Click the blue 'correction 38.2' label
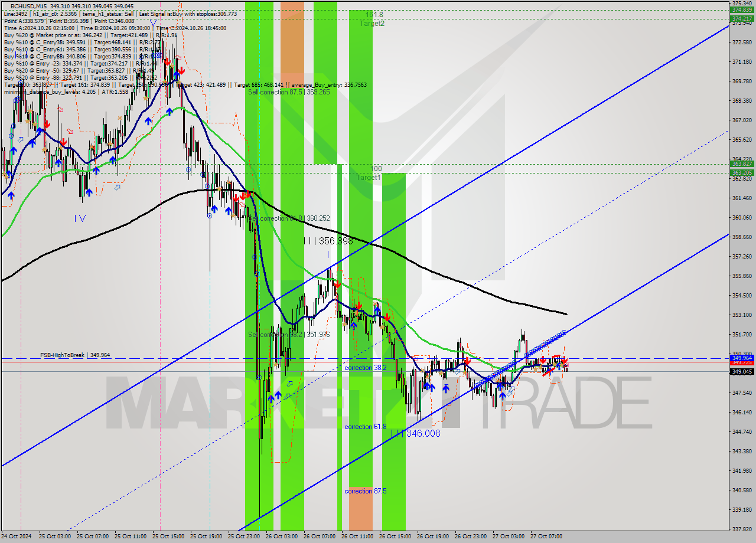Image resolution: width=756 pixels, height=543 pixels. coord(366,368)
